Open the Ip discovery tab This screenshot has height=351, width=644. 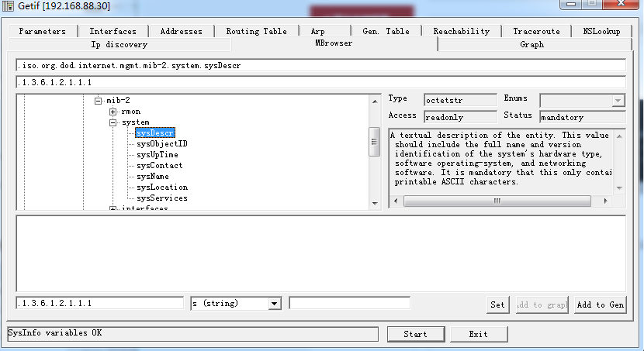pos(119,44)
